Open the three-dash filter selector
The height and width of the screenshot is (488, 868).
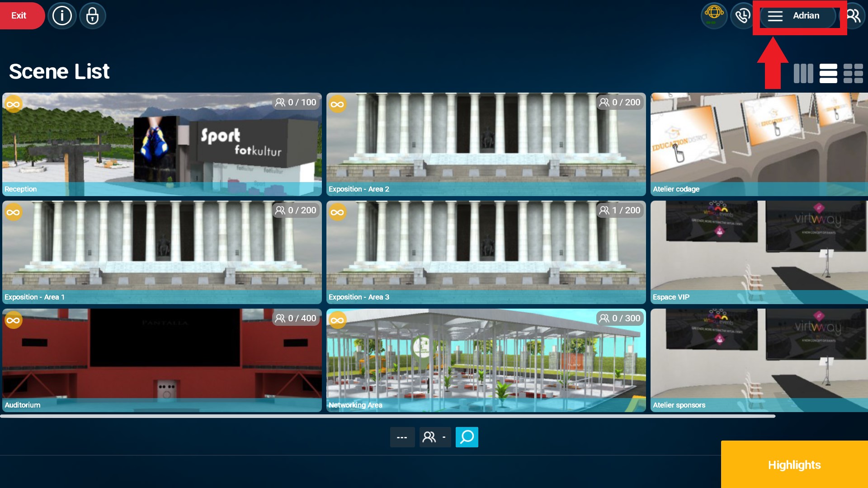coord(402,437)
